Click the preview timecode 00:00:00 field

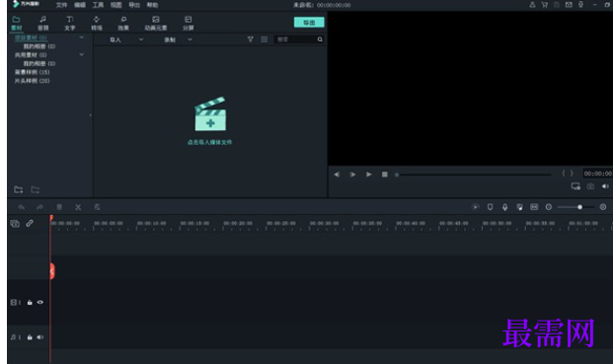(x=598, y=174)
